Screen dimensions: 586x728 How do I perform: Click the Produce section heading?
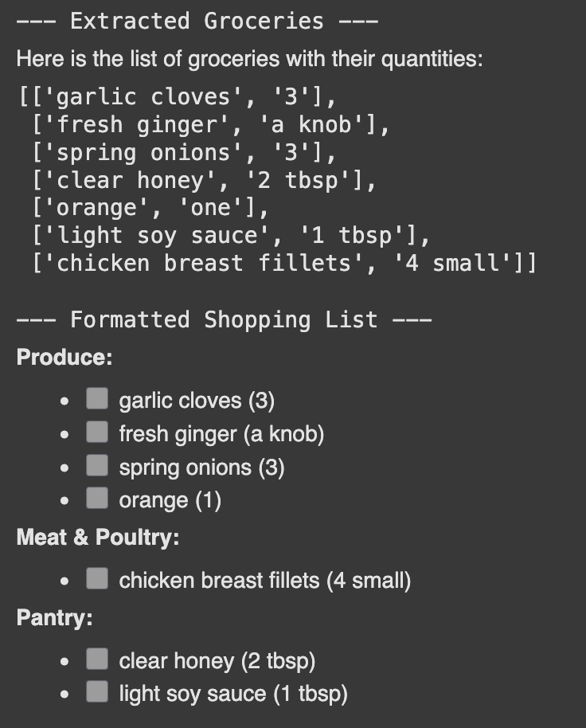(64, 357)
